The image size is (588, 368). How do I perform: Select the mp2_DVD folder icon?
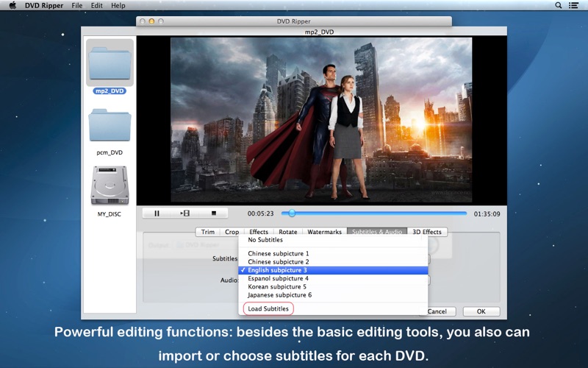pos(110,63)
